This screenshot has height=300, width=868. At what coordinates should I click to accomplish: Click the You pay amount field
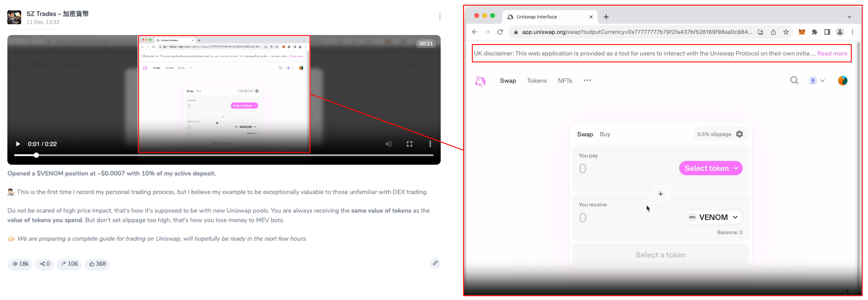(x=583, y=169)
